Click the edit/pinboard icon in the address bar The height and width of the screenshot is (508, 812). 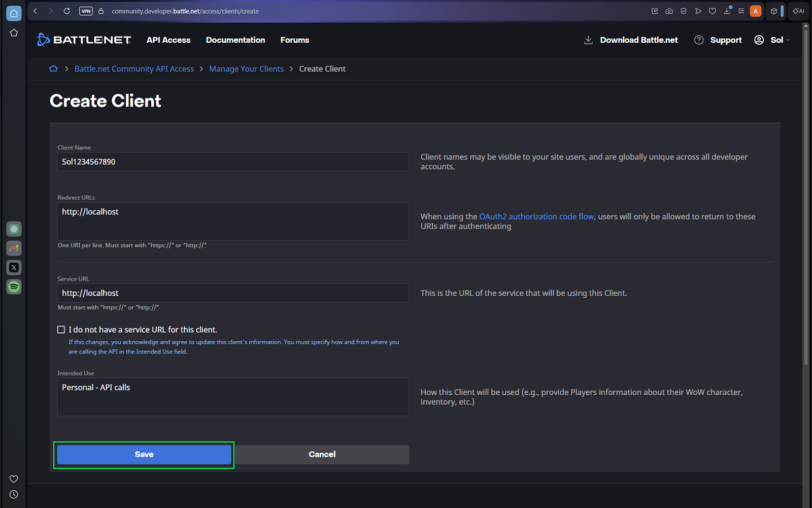pos(655,11)
